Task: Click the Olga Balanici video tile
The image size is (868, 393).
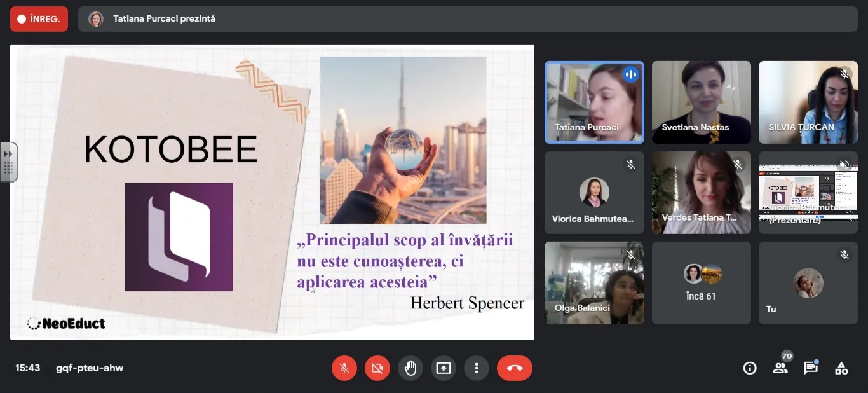Action: pyautogui.click(x=594, y=282)
